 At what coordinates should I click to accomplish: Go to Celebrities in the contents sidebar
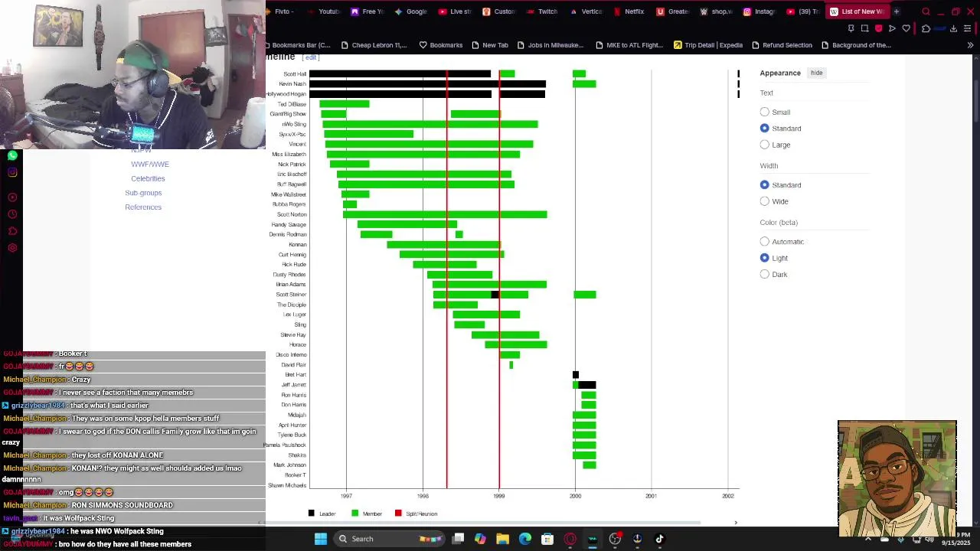[x=148, y=178]
